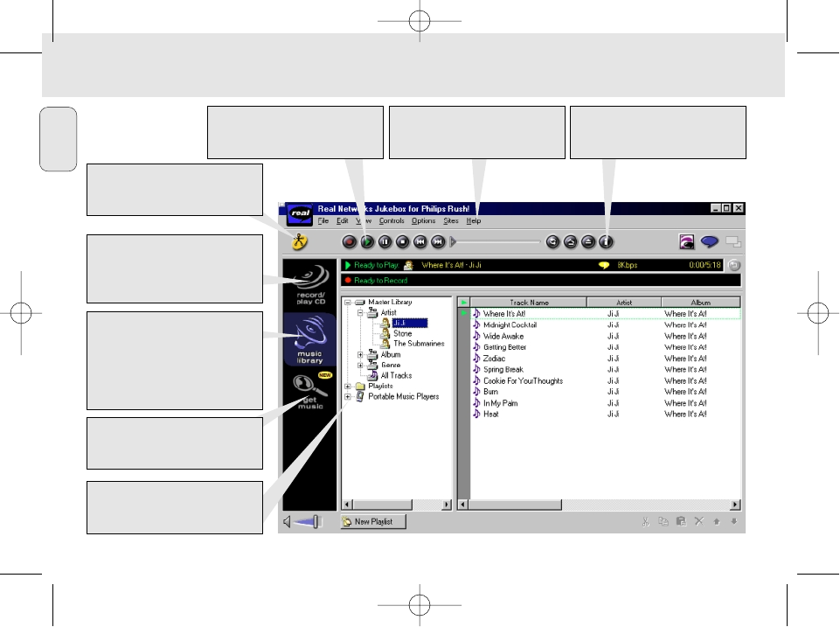Move track down with the down arrow
840x627 pixels.
[x=734, y=521]
